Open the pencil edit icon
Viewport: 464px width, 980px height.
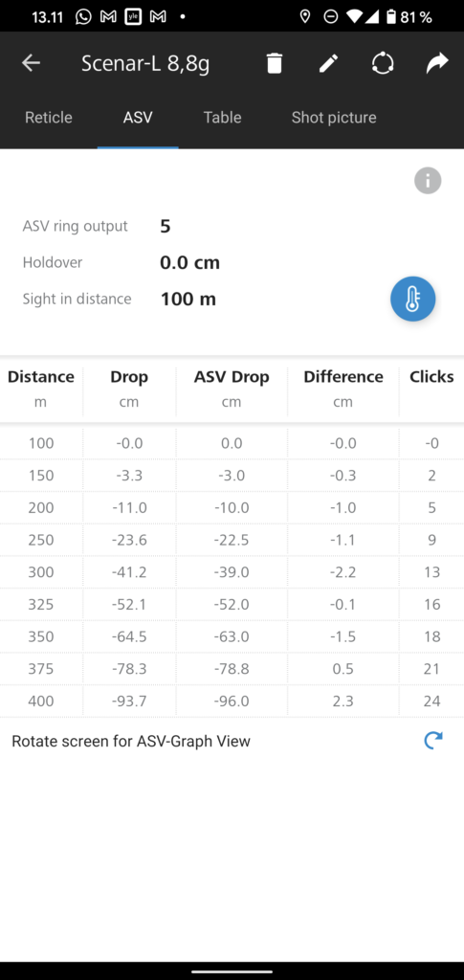pos(328,63)
